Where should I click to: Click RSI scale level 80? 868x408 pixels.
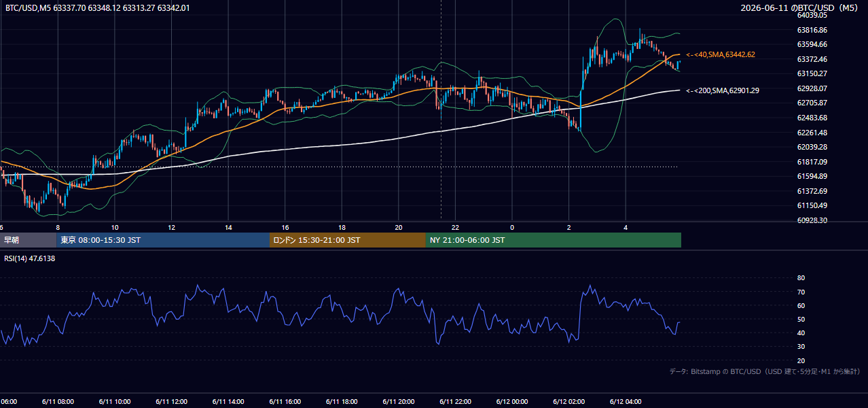coord(801,278)
